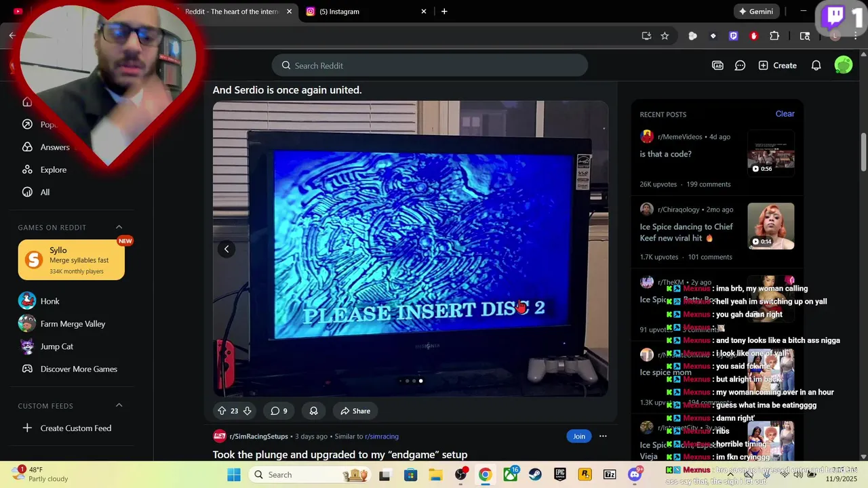Go to Answers in the sidebar
Screen dimensions: 868x488
click(x=55, y=147)
